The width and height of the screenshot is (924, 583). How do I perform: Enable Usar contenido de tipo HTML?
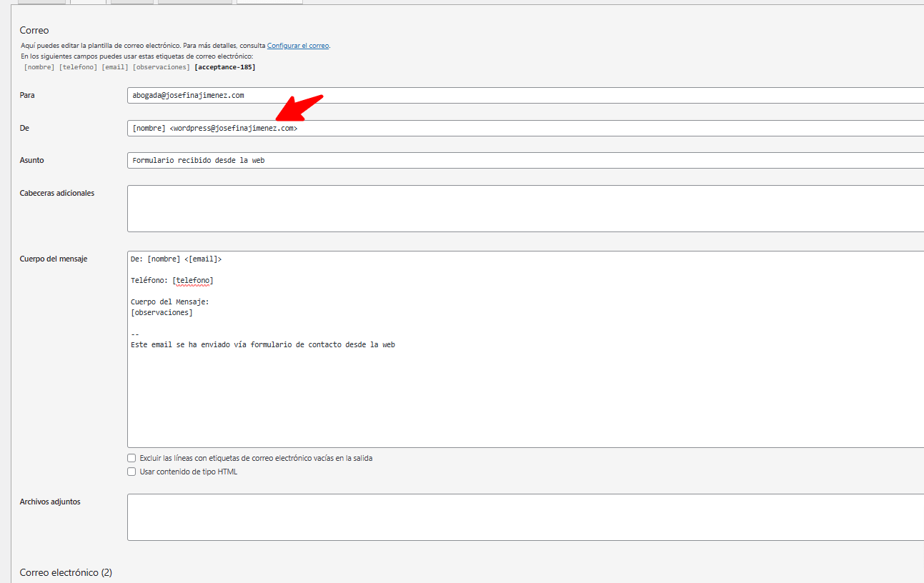(131, 472)
